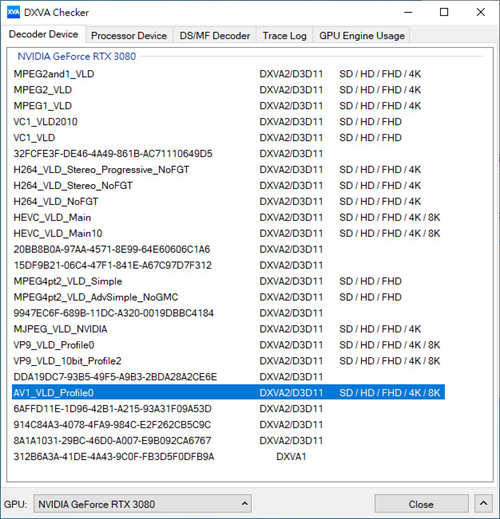Select the Decoder Device tab

pos(43,34)
